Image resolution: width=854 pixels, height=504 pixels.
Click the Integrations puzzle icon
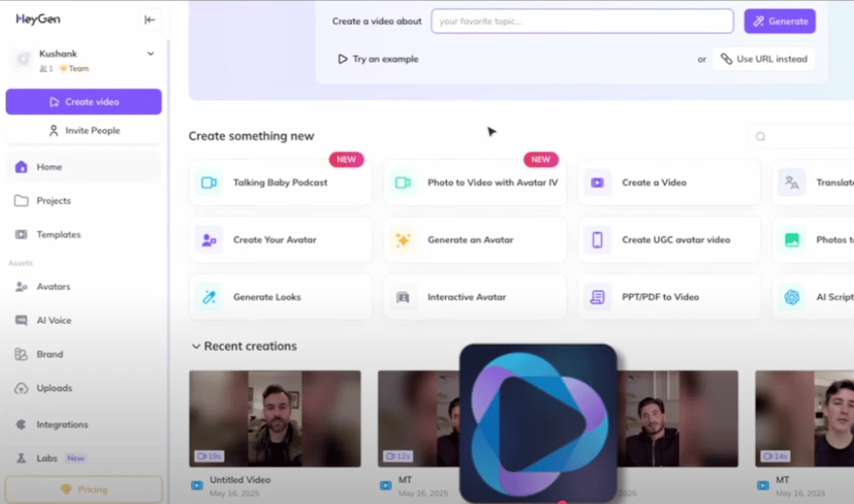[21, 424]
